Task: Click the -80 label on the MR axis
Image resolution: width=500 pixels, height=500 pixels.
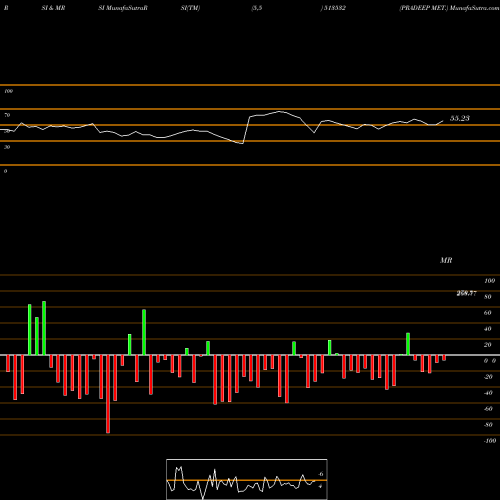Action: click(x=488, y=425)
